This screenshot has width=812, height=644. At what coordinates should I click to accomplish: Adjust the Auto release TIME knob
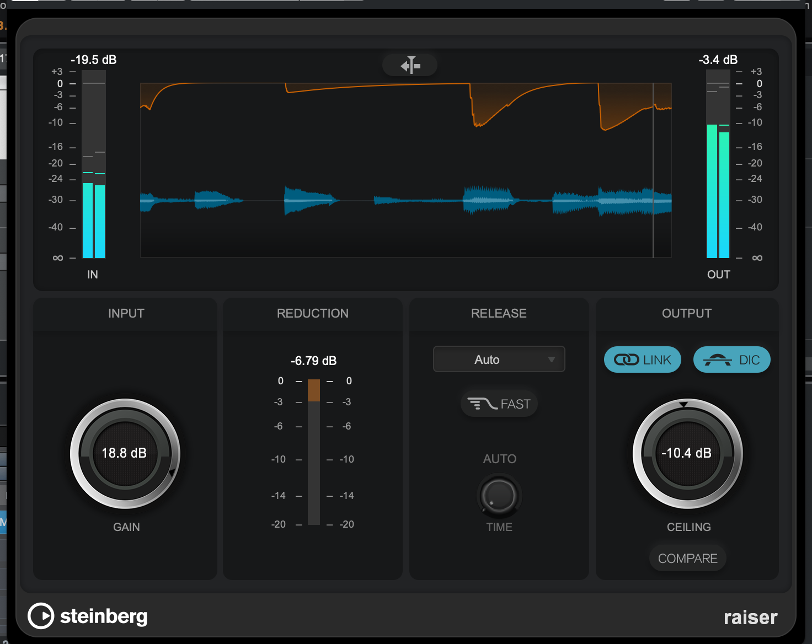(x=499, y=495)
